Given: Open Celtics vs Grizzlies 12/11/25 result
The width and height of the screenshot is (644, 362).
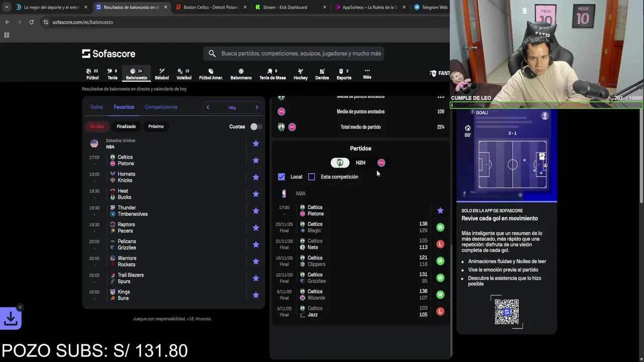Looking at the screenshot, I should (x=361, y=278).
